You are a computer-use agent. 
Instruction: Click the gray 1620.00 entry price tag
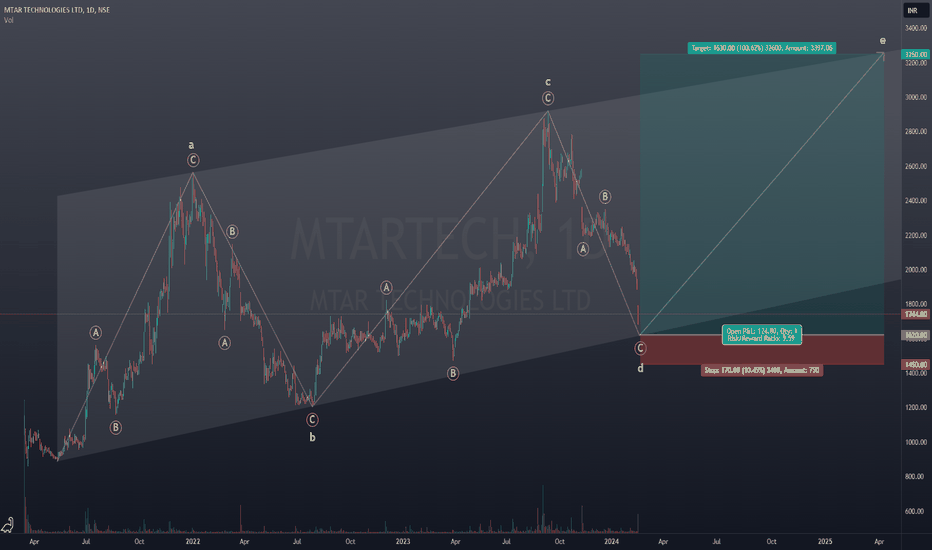916,335
